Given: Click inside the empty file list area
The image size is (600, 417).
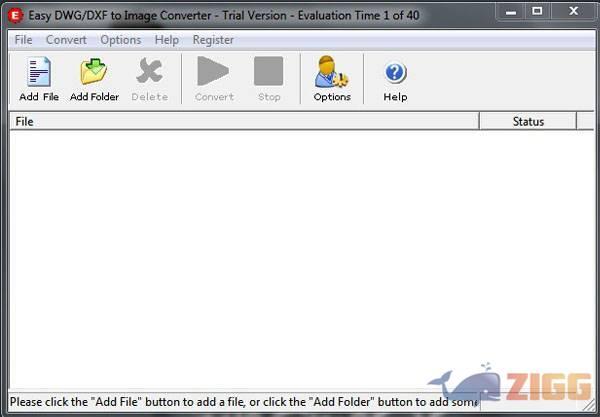Looking at the screenshot, I should pos(290,250).
